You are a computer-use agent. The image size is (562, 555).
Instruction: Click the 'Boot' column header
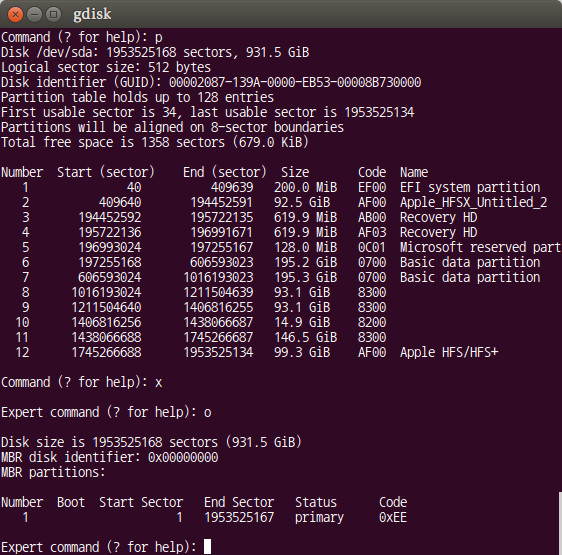[x=71, y=502]
